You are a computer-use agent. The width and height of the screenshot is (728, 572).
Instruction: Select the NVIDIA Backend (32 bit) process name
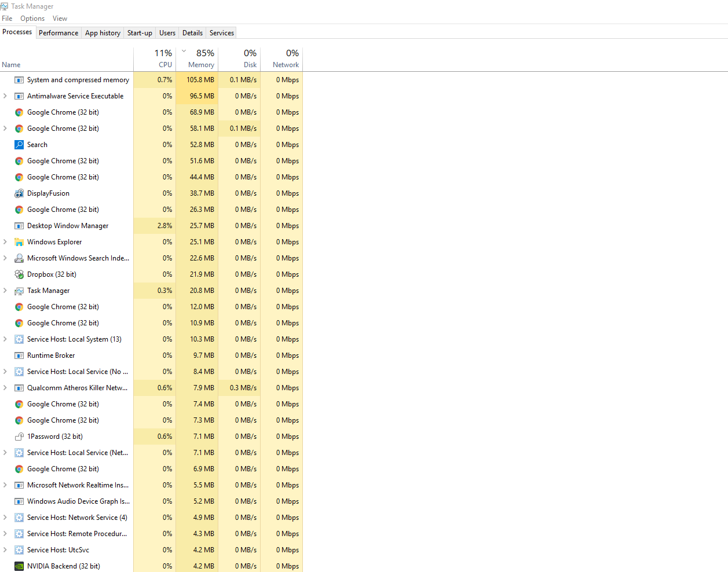[x=64, y=566]
